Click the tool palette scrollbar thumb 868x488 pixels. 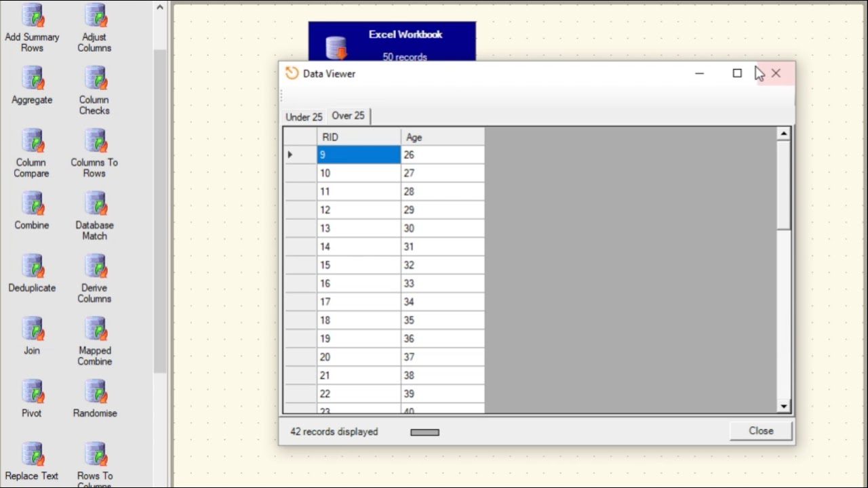tap(160, 211)
